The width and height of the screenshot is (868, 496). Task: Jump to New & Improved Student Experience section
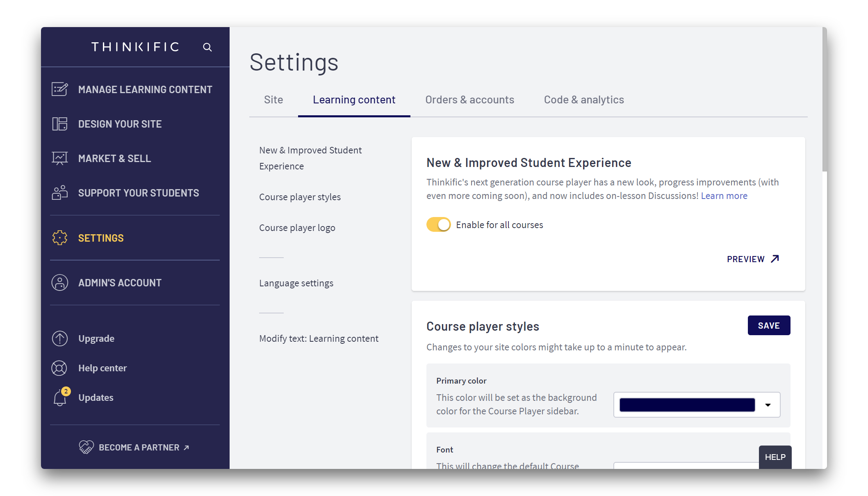310,158
